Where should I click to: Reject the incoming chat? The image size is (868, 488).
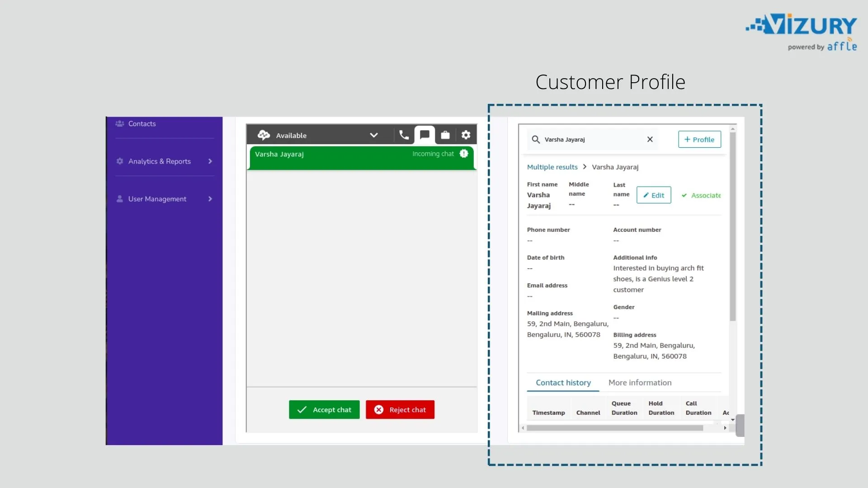pos(400,410)
